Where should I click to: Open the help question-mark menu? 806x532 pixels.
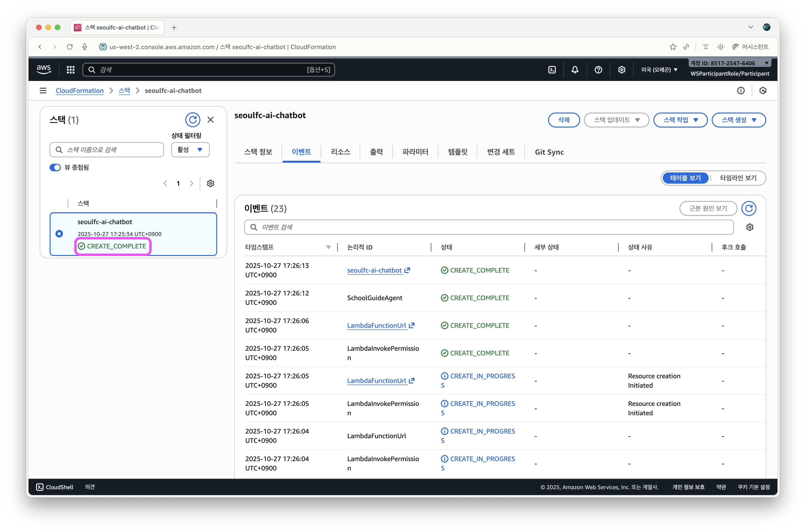pyautogui.click(x=598, y=69)
